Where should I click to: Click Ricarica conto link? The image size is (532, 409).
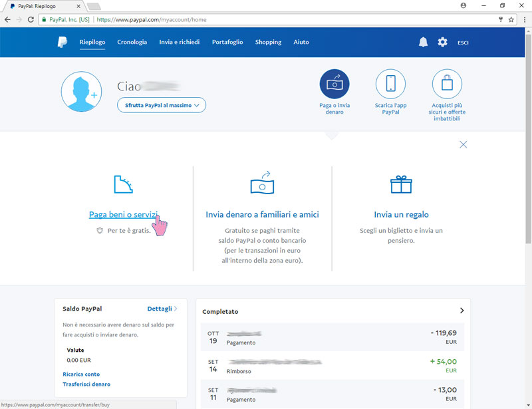pyautogui.click(x=81, y=374)
